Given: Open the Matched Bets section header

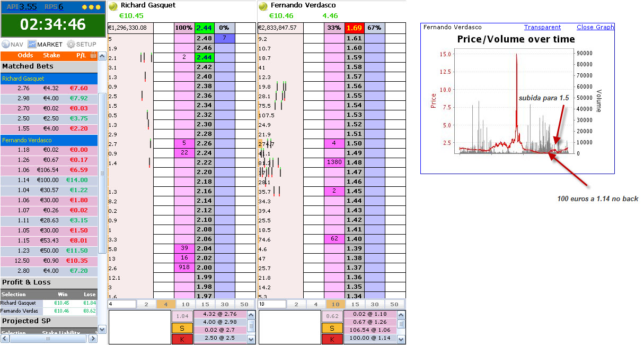Looking at the screenshot, I should [x=49, y=67].
